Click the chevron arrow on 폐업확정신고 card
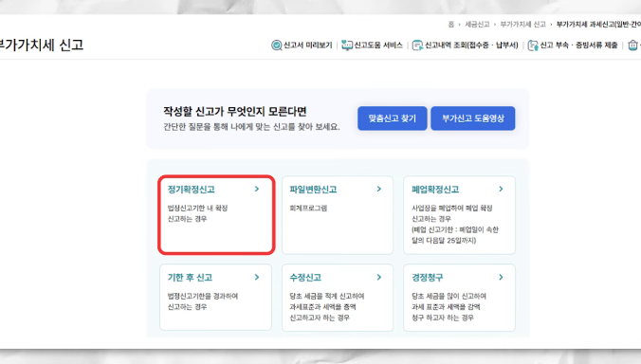Viewport: 641px width, 364px height. (501, 189)
